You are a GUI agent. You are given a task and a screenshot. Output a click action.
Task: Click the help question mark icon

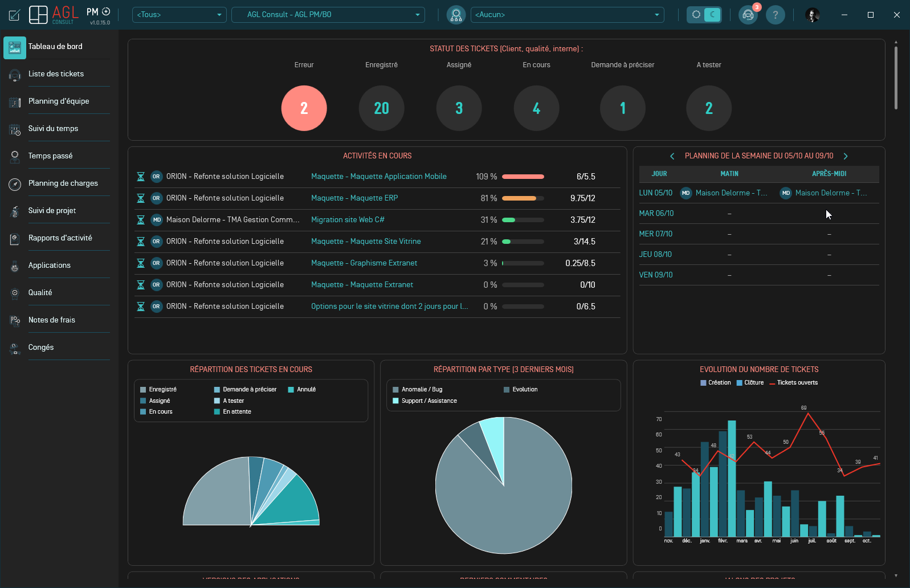click(775, 15)
